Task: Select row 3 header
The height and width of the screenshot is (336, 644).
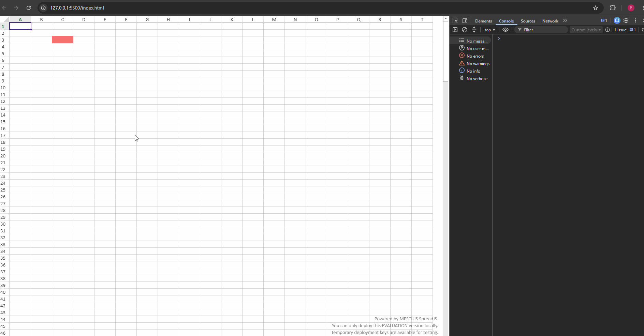Action: [4, 40]
